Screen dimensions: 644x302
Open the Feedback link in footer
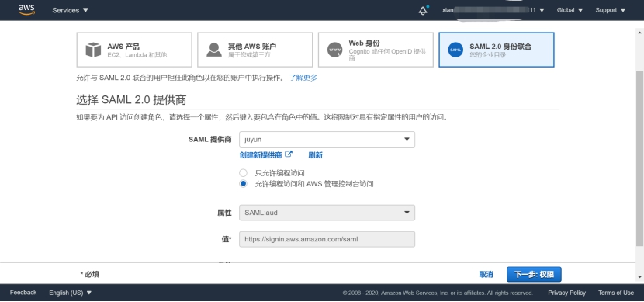click(23, 293)
